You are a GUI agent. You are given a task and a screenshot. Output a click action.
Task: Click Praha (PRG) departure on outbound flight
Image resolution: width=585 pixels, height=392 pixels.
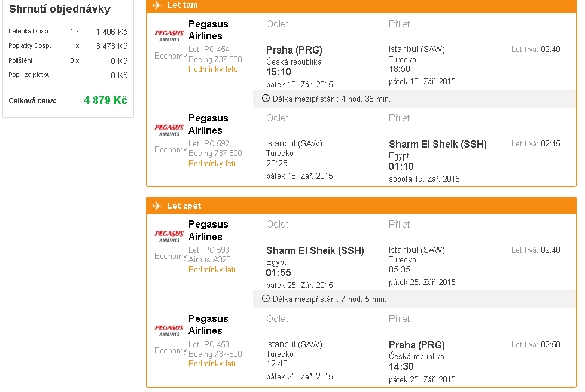pyautogui.click(x=294, y=50)
